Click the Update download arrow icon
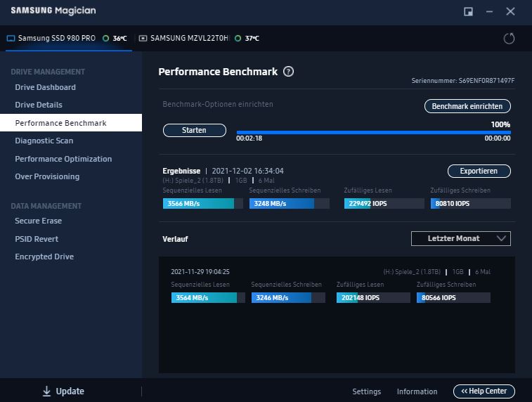532x402 pixels. [46, 391]
